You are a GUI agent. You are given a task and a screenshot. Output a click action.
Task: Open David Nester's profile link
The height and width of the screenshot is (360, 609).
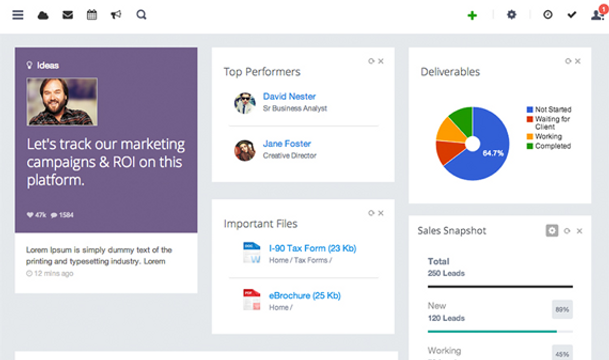coord(289,96)
